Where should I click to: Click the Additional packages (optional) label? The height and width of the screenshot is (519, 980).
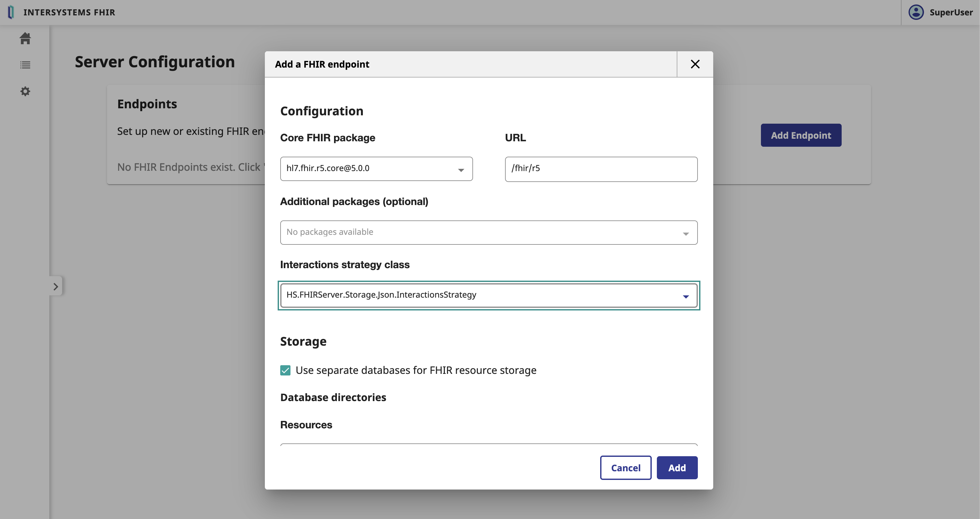pyautogui.click(x=354, y=202)
